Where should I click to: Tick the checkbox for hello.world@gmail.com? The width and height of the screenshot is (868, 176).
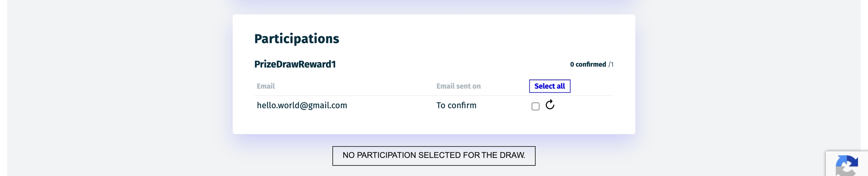[x=535, y=106]
